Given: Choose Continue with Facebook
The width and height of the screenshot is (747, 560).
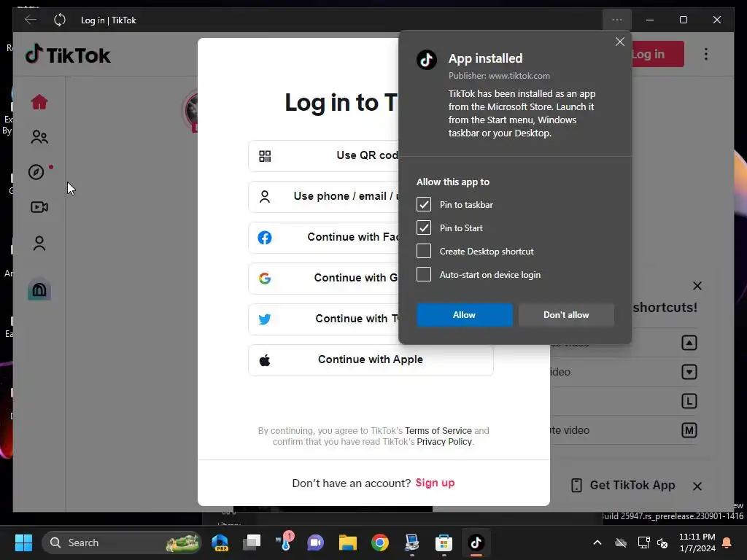Looking at the screenshot, I should click(x=323, y=238).
